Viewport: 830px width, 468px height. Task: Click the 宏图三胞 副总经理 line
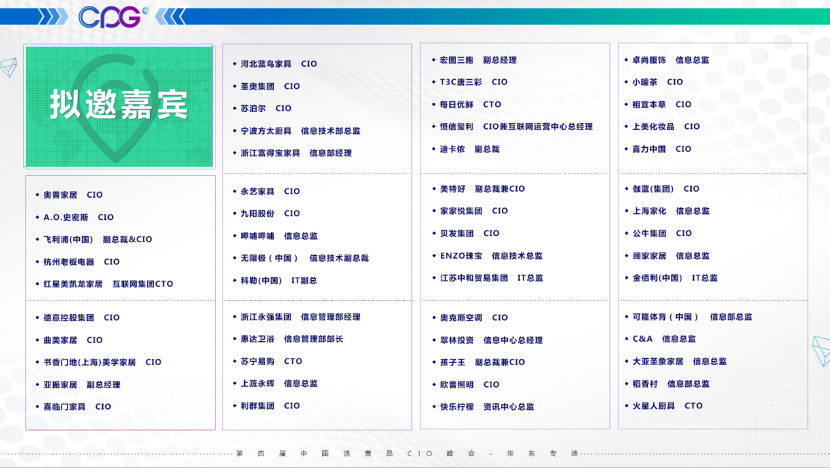478,60
